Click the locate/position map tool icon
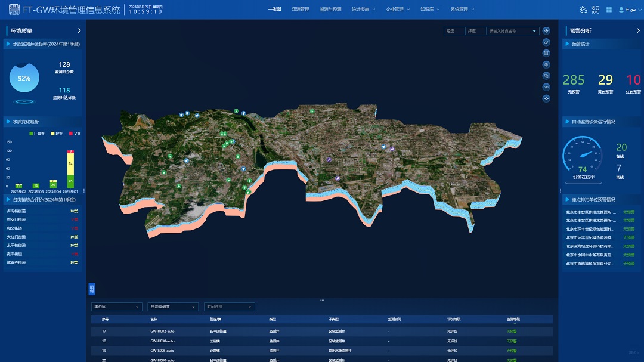Image resolution: width=644 pixels, height=362 pixels. point(546,30)
